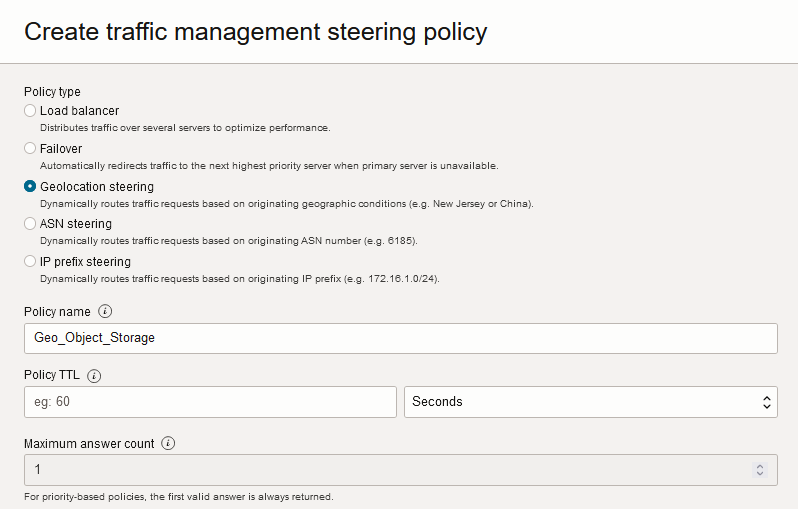The width and height of the screenshot is (798, 509).
Task: Open the Maximum answer count info icon
Action: click(168, 443)
